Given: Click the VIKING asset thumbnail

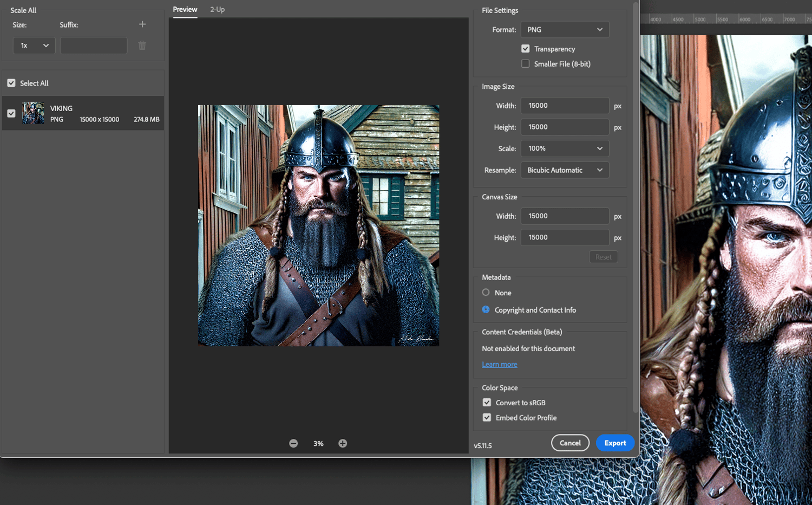Looking at the screenshot, I should click(x=33, y=113).
